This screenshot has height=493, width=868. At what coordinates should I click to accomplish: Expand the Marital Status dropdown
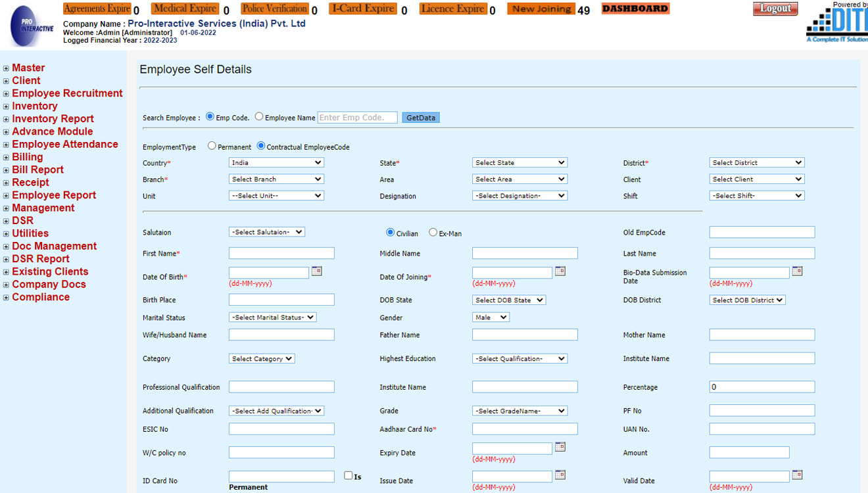pyautogui.click(x=273, y=317)
